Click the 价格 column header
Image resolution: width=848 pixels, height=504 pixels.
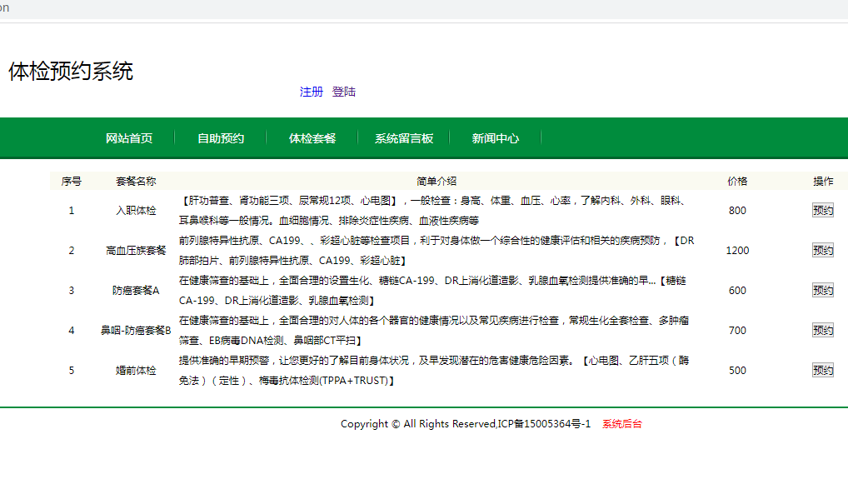pos(737,181)
